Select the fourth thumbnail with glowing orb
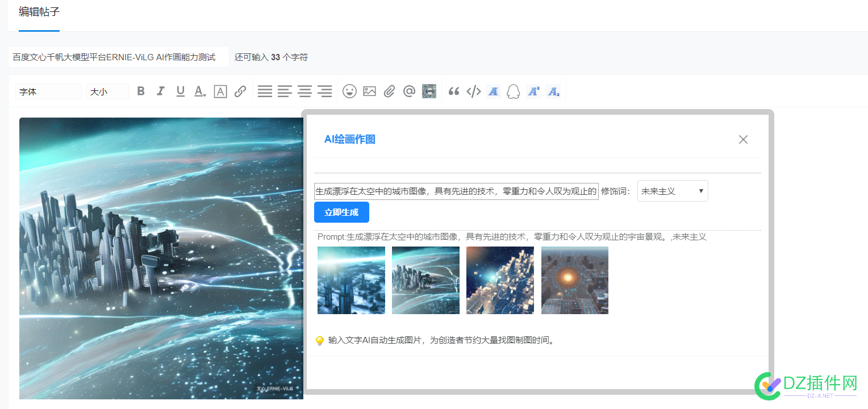 point(575,280)
